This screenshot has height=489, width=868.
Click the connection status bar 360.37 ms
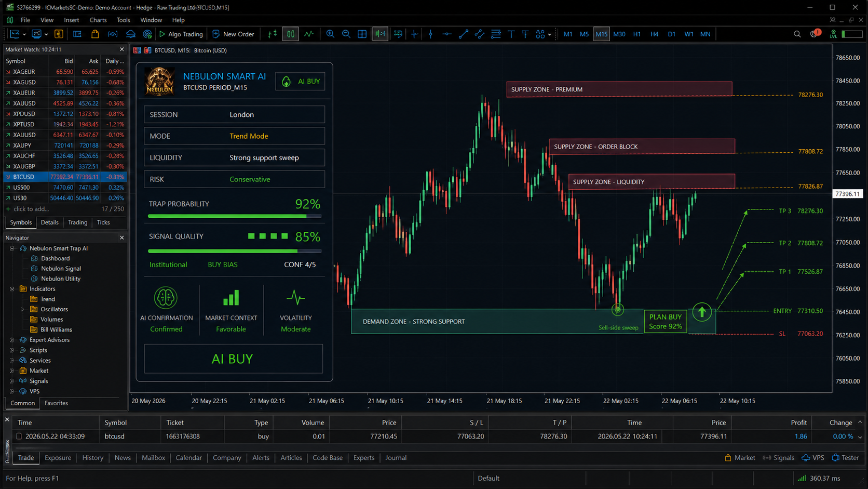(x=819, y=478)
